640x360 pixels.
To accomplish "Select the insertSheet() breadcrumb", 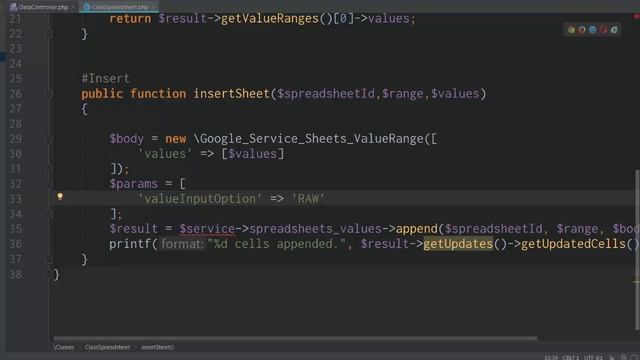I will pos(158,347).
